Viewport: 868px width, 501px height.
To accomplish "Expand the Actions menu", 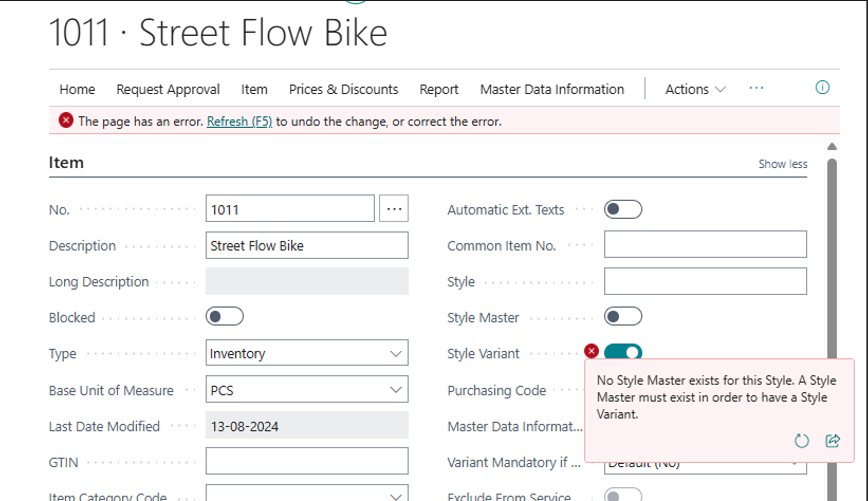I will tap(694, 89).
